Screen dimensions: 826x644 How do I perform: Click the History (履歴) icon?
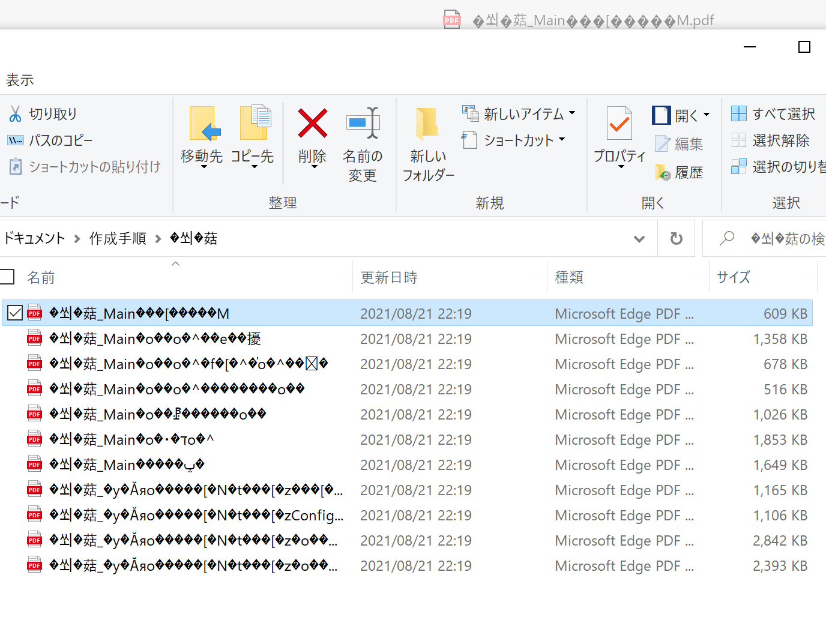663,173
